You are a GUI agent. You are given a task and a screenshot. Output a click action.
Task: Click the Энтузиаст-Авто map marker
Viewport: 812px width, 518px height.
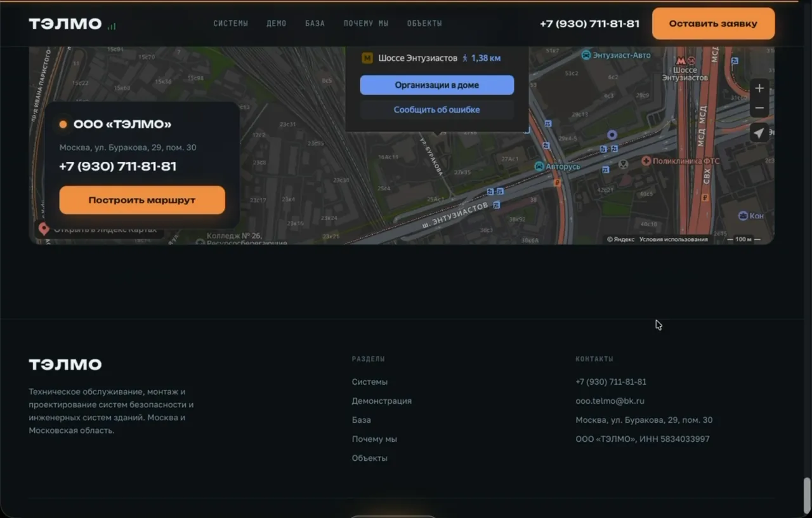586,55
